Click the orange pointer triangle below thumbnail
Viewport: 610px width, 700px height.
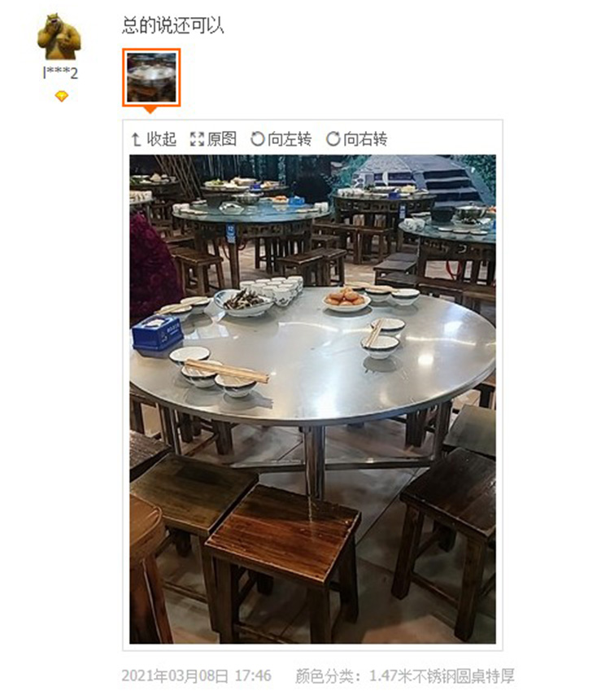[150, 110]
